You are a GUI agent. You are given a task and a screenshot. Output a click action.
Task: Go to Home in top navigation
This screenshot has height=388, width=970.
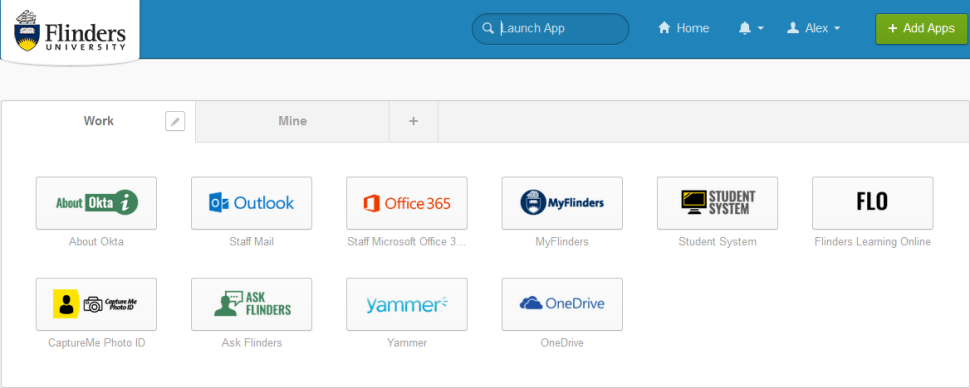coord(684,28)
